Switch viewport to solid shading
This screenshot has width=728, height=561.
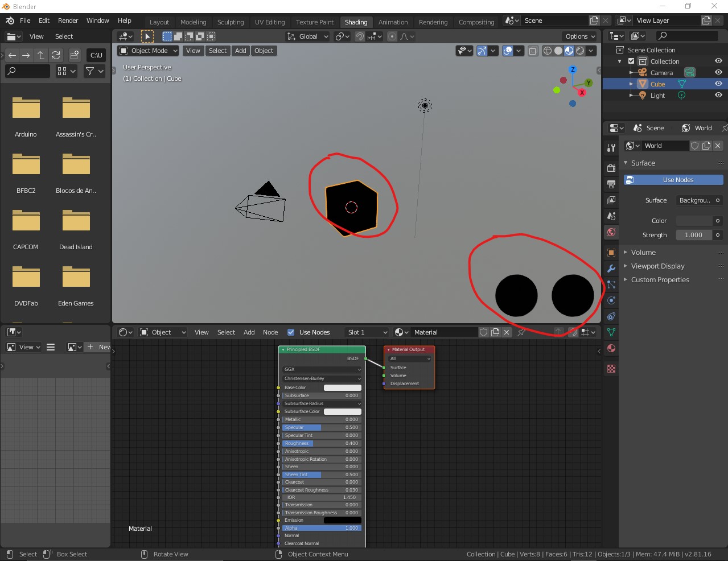[558, 51]
